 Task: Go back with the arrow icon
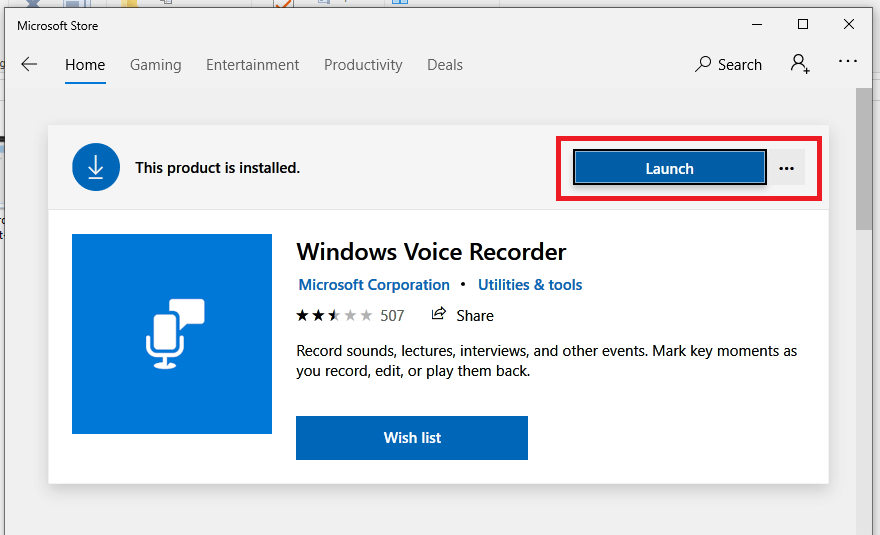pos(29,65)
